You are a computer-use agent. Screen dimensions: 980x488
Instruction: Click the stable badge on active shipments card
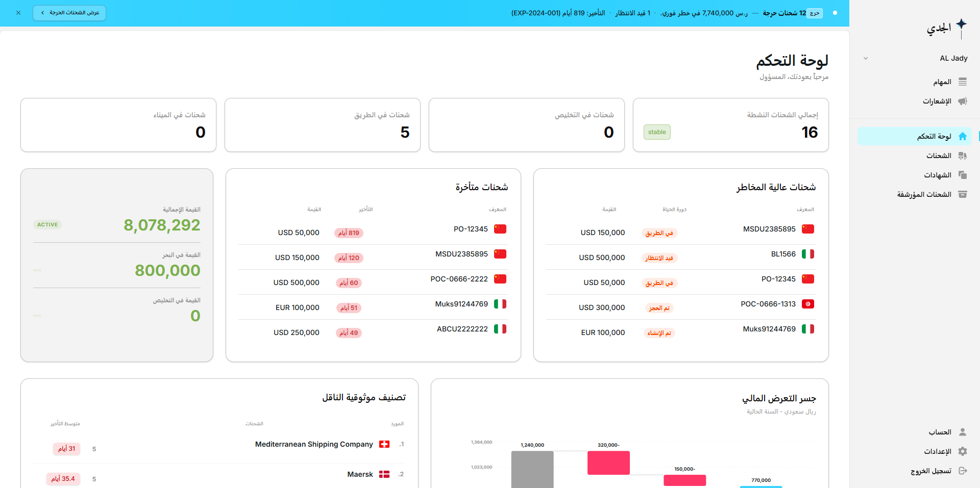click(x=657, y=132)
